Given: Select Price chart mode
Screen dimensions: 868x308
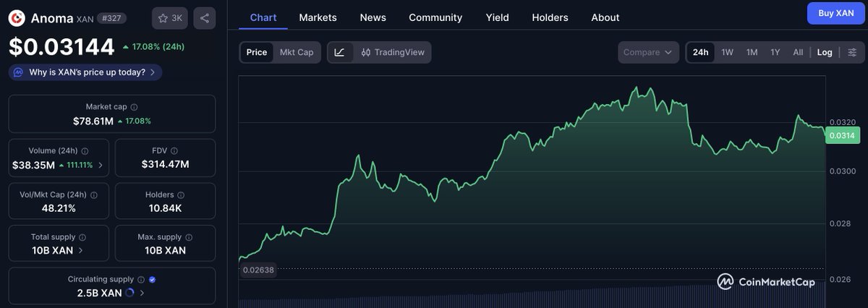Looking at the screenshot, I should tap(257, 52).
